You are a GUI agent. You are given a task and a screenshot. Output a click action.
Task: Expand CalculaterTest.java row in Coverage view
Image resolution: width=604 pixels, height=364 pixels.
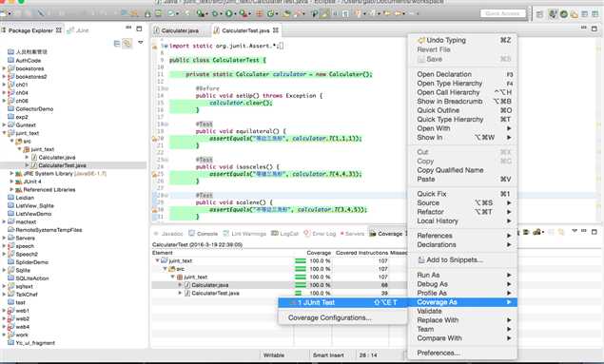tap(180, 294)
